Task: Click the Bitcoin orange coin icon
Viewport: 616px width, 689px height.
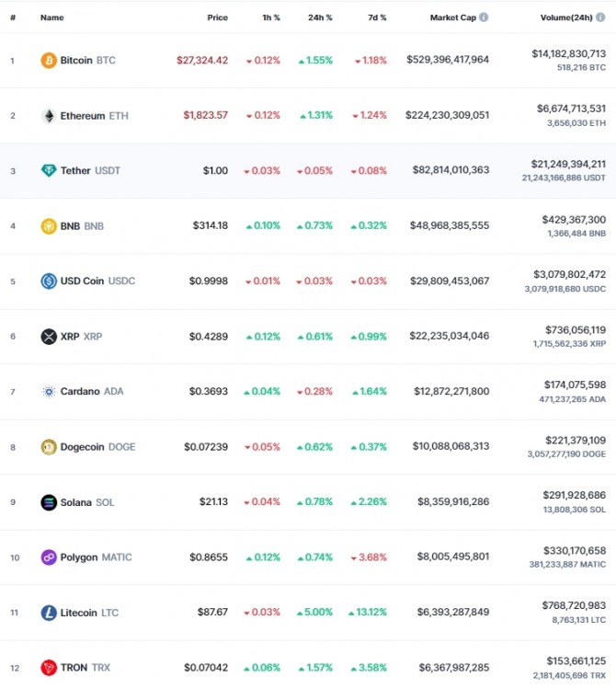Action: point(49,60)
